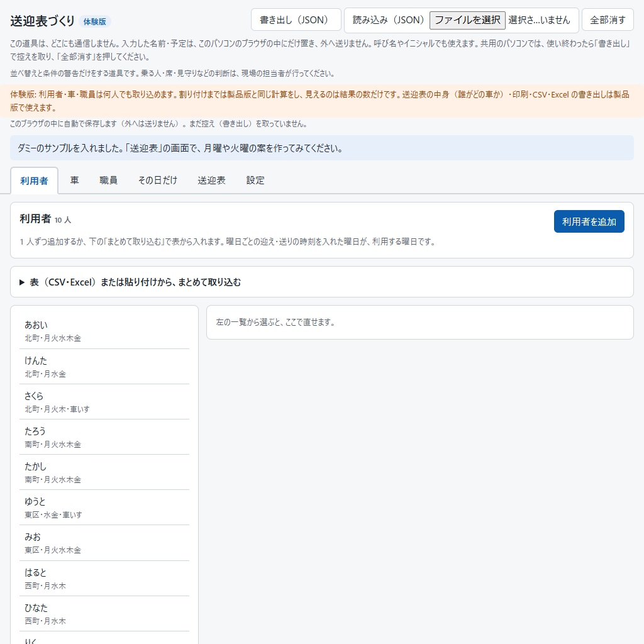Click the 利用者 10 人 heading
644x644 pixels.
[x=45, y=219]
